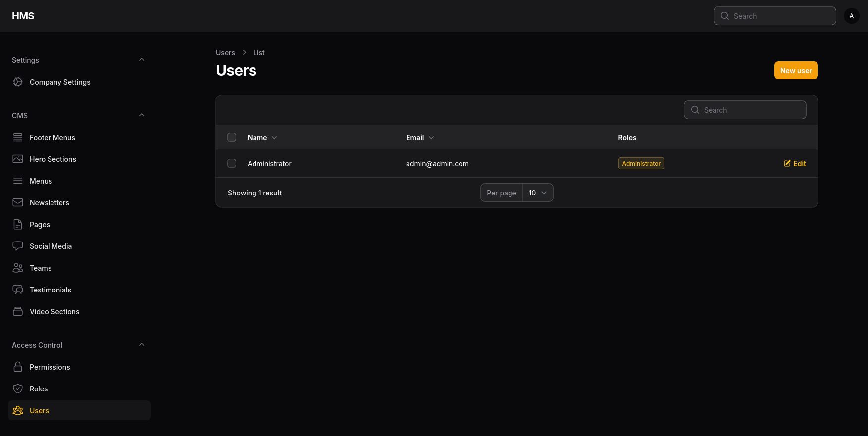
Task: Collapse the Settings sidebar group
Action: coord(142,60)
